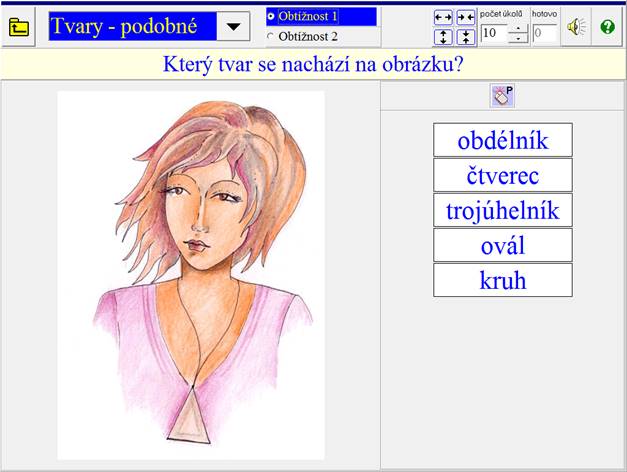Click the počet úkolů number field
Viewport: 627px width, 472px height.
coord(494,33)
